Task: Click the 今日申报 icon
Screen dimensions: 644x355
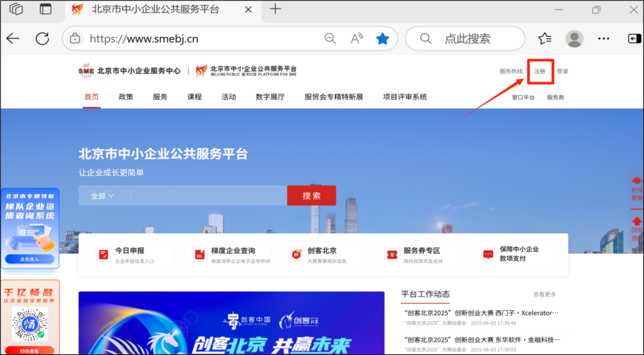Action: [x=103, y=254]
